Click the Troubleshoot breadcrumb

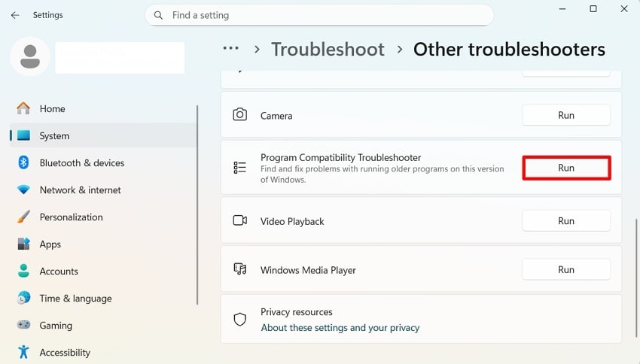328,50
